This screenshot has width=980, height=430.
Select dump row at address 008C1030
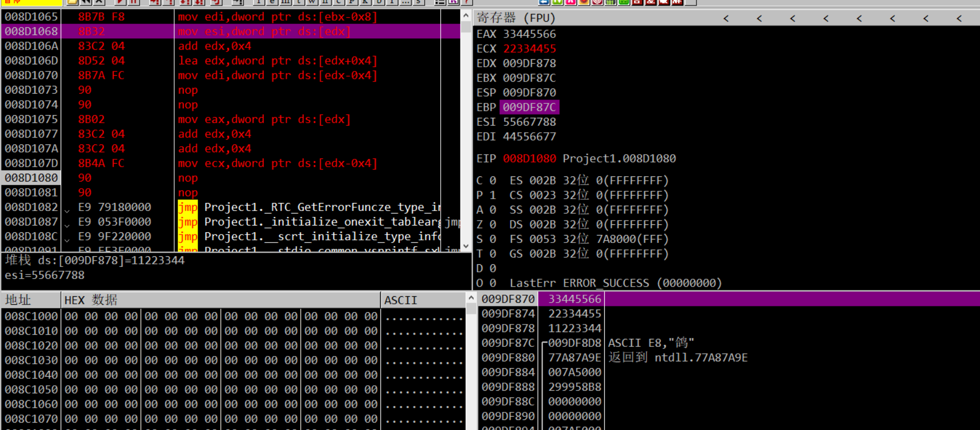tap(233, 360)
